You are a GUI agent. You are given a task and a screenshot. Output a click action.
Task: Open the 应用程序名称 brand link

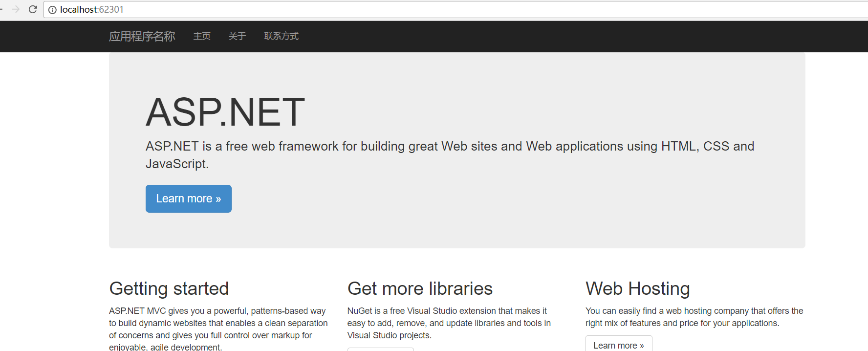142,36
